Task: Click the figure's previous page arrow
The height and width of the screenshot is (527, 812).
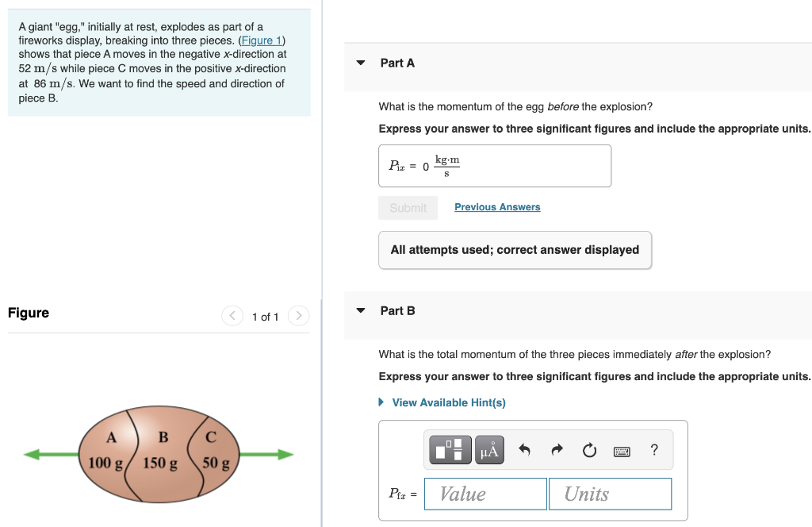Action: pos(232,315)
